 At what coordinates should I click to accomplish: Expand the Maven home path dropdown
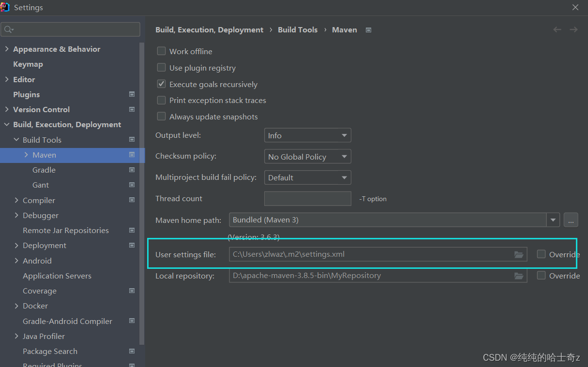pos(553,220)
